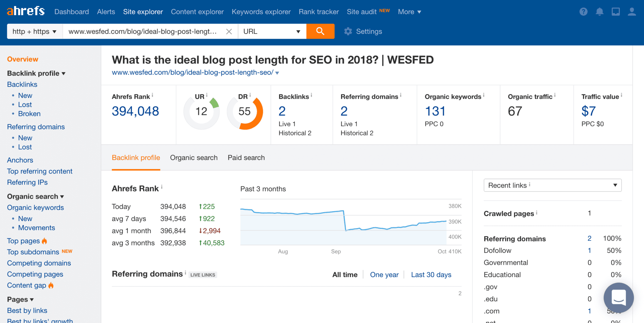Click the Overview sidebar item

point(23,59)
